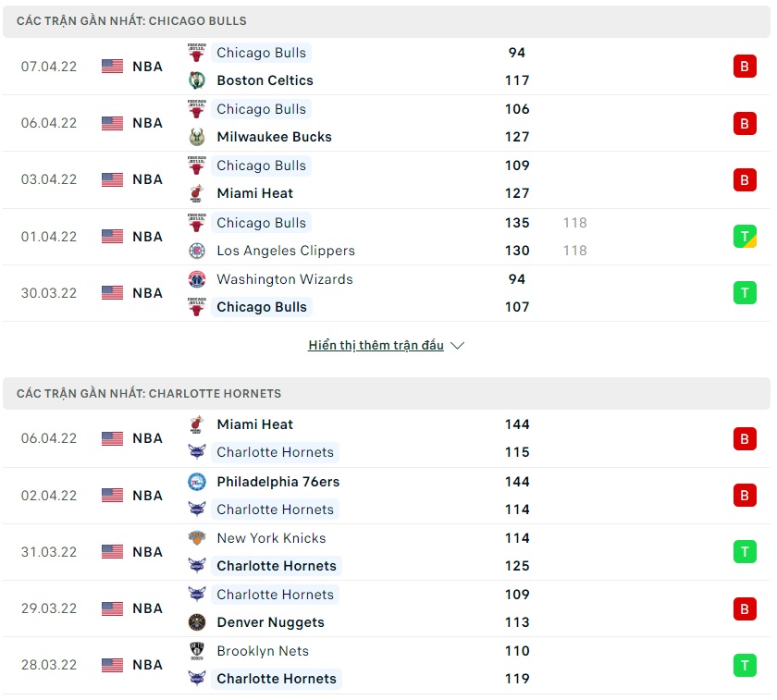Click the red B badge for Nuggets game
This screenshot has width=777, height=700.
pyautogui.click(x=745, y=608)
